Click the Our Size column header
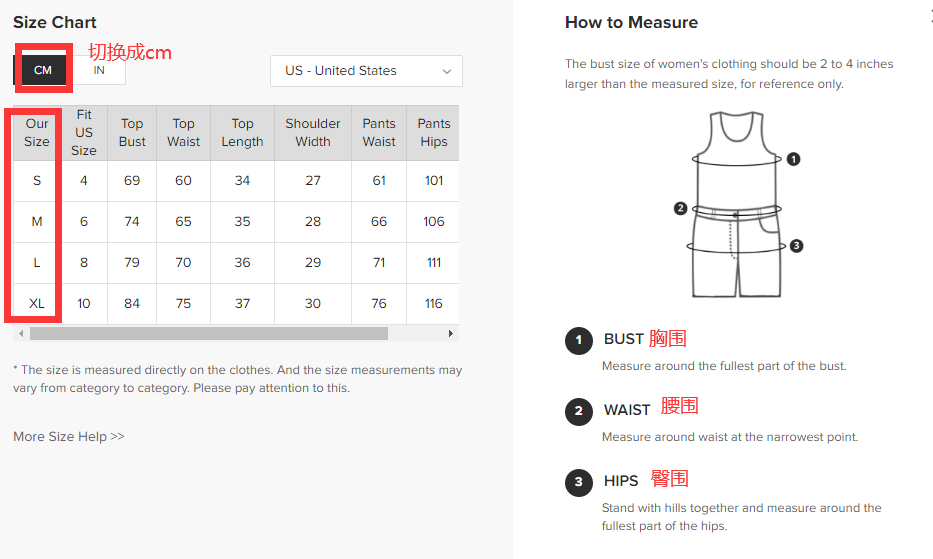The width and height of the screenshot is (933, 559). pyautogui.click(x=37, y=133)
